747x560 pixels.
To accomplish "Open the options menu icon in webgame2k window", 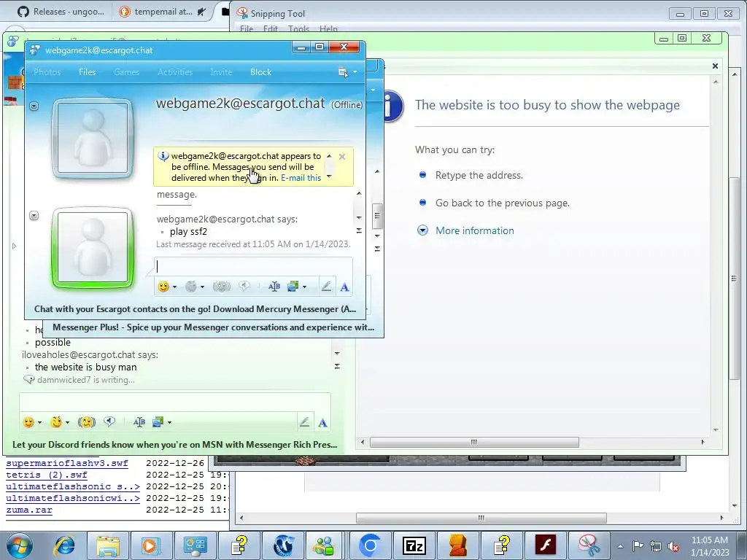I will [x=343, y=72].
